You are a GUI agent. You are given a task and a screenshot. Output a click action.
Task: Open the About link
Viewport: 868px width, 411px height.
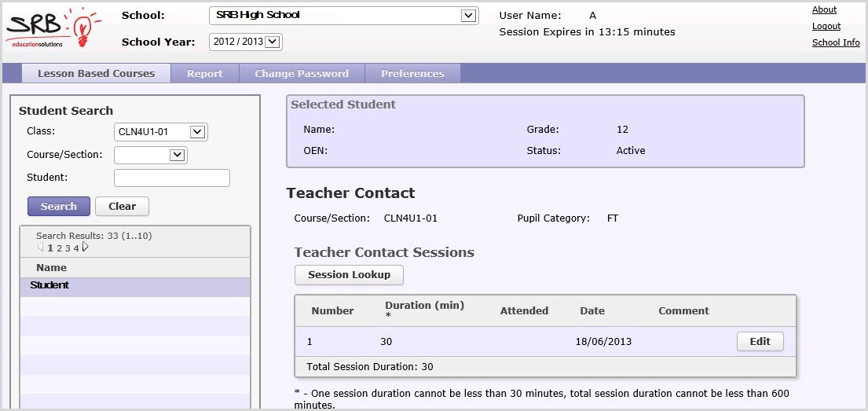824,10
